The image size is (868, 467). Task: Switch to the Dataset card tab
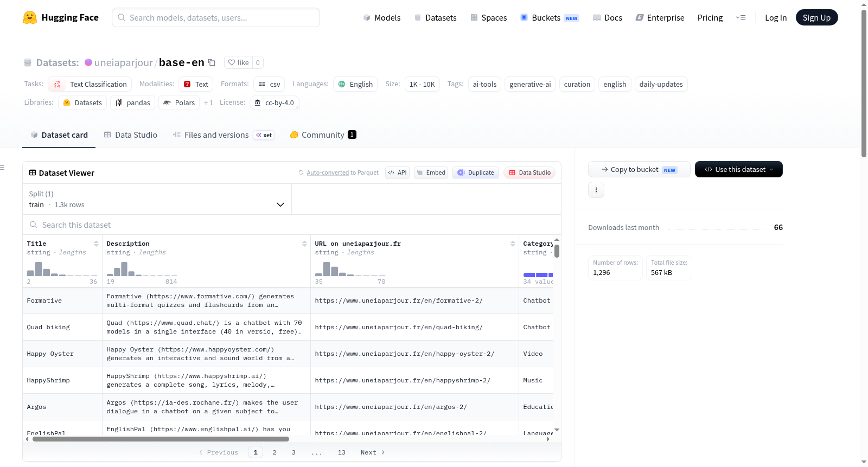(x=59, y=135)
